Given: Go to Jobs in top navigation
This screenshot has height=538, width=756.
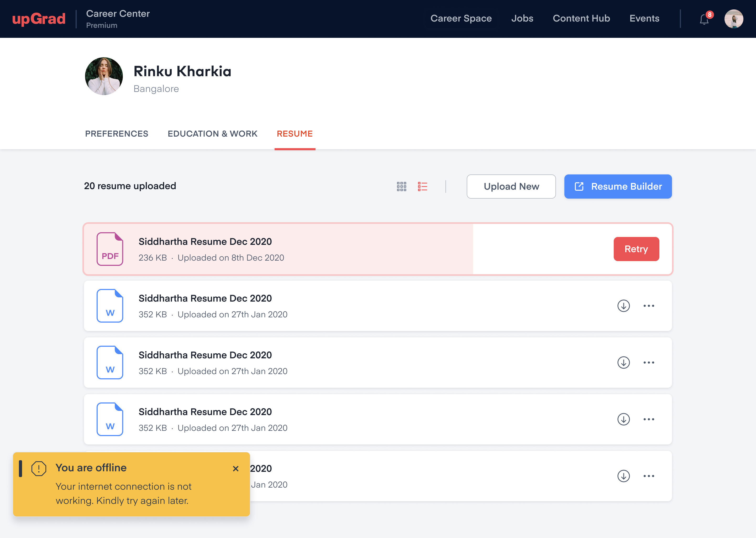Looking at the screenshot, I should point(522,19).
